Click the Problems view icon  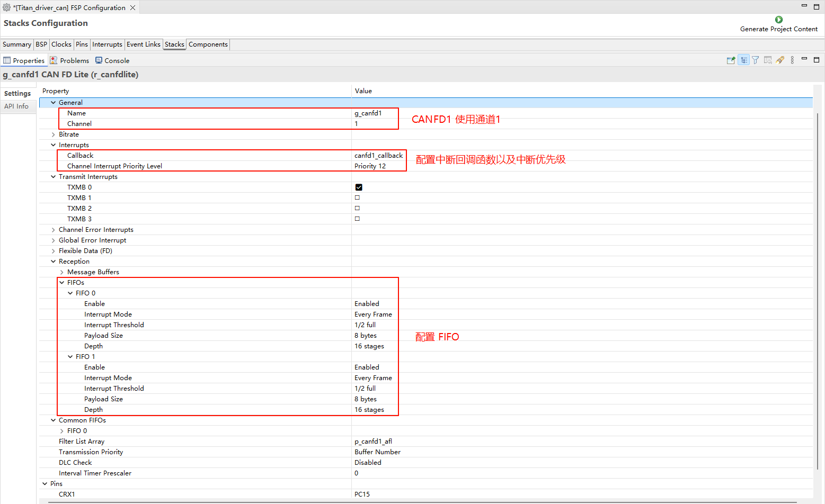[x=54, y=60]
